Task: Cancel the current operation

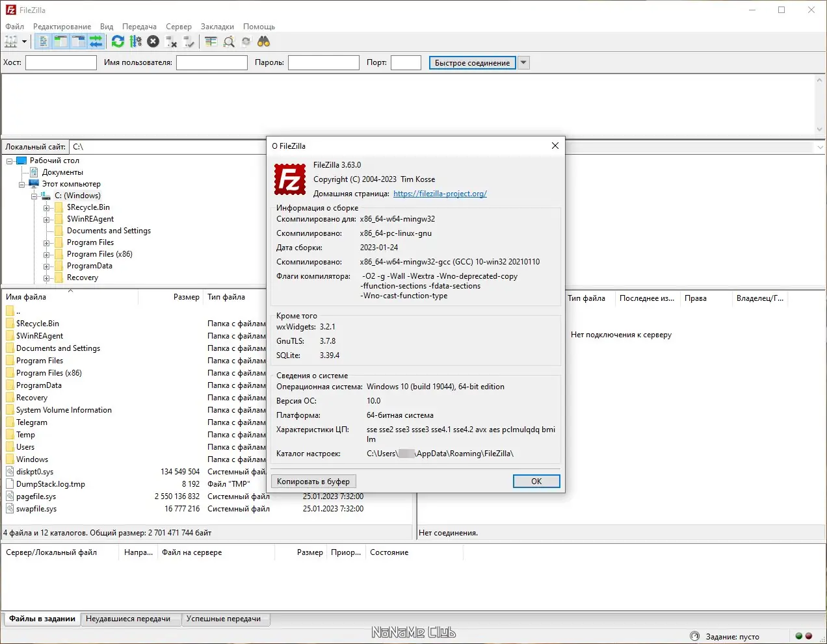Action: pos(153,42)
